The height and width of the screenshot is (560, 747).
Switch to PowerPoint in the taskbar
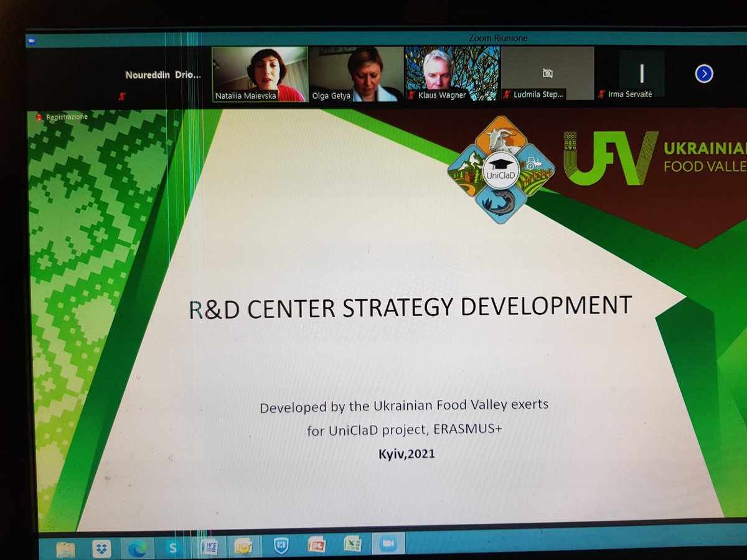click(316, 545)
